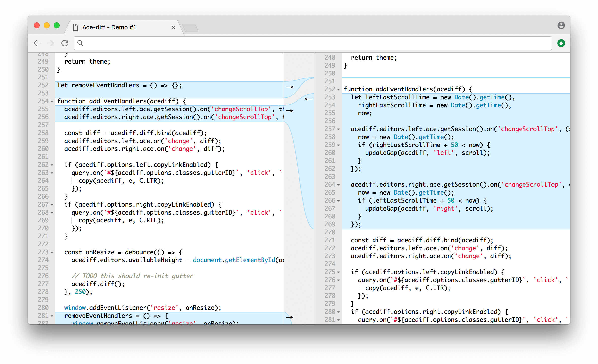
Task: Copy the changeScrollTop lines to the right editor
Action: [290, 110]
